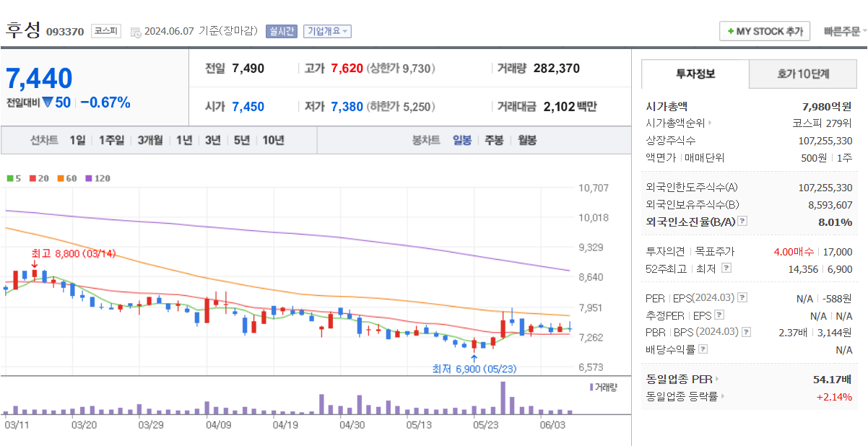This screenshot has width=868, height=446.
Task: Select the 월봉 monthly candle chart
Action: [x=527, y=140]
